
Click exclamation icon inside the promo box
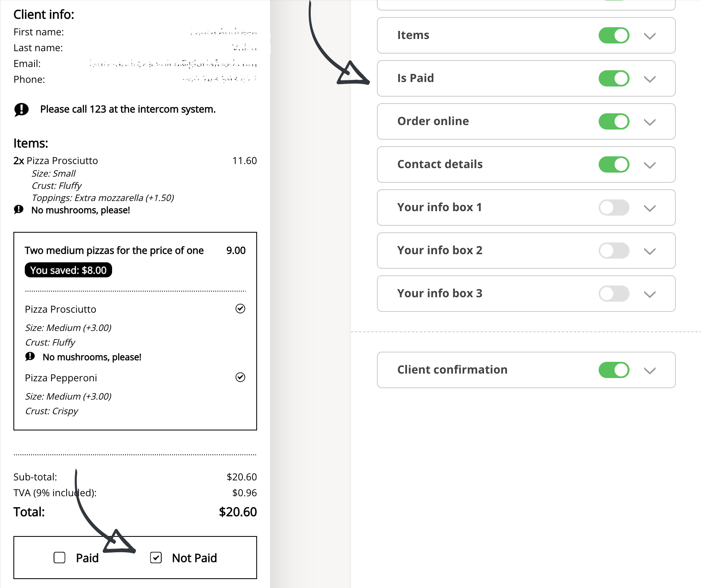(30, 357)
